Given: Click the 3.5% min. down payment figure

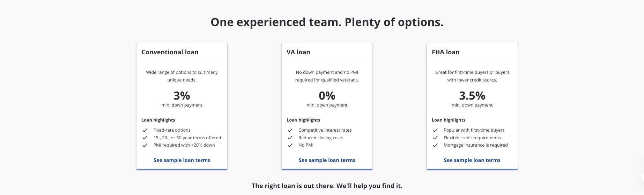Looking at the screenshot, I should tap(472, 95).
